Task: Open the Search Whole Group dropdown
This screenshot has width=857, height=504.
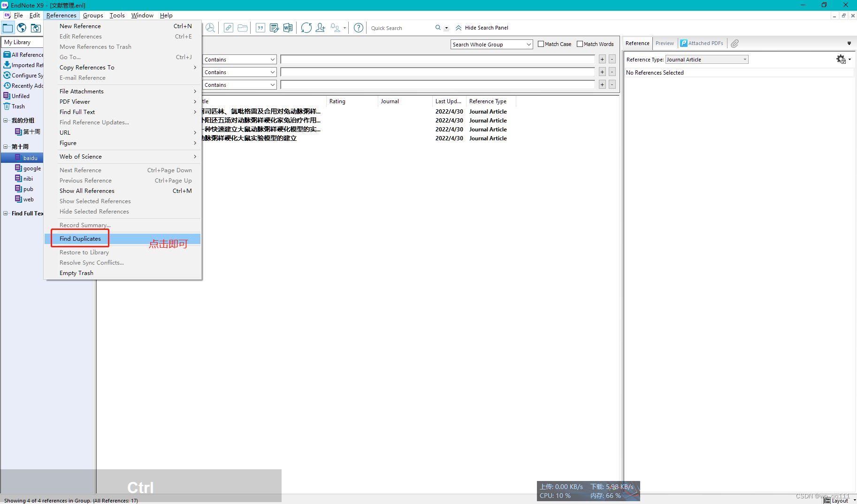Action: pyautogui.click(x=491, y=45)
